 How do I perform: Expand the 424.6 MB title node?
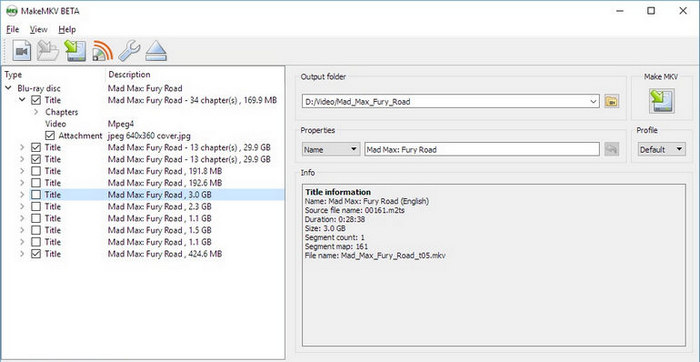pyautogui.click(x=22, y=254)
